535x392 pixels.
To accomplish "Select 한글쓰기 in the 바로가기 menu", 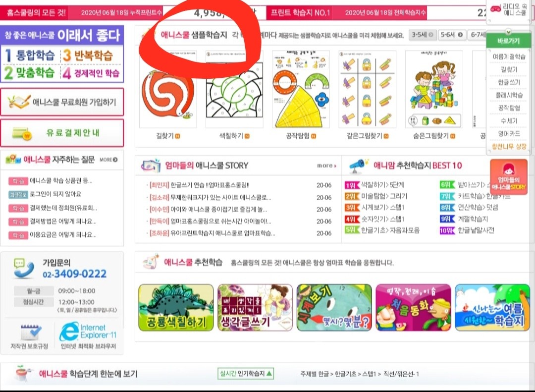I will point(509,82).
